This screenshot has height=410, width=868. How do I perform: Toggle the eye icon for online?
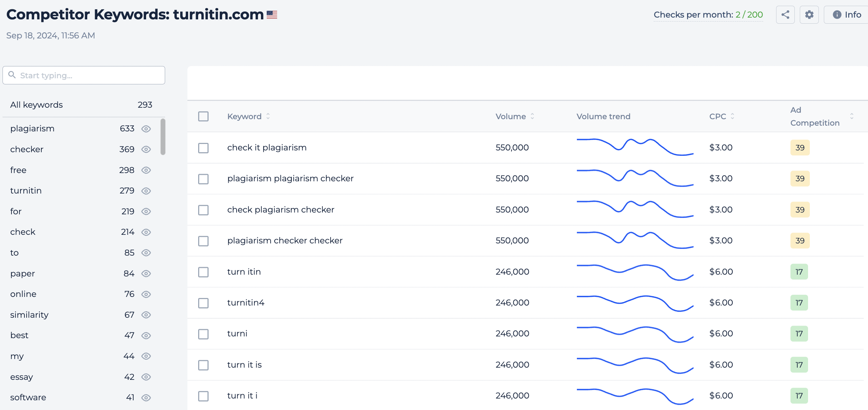[x=146, y=294]
